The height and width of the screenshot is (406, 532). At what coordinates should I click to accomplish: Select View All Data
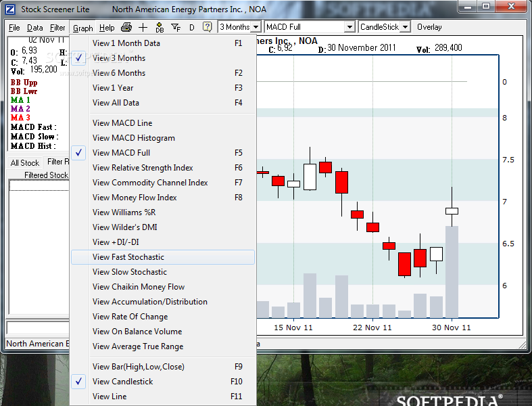coord(163,103)
